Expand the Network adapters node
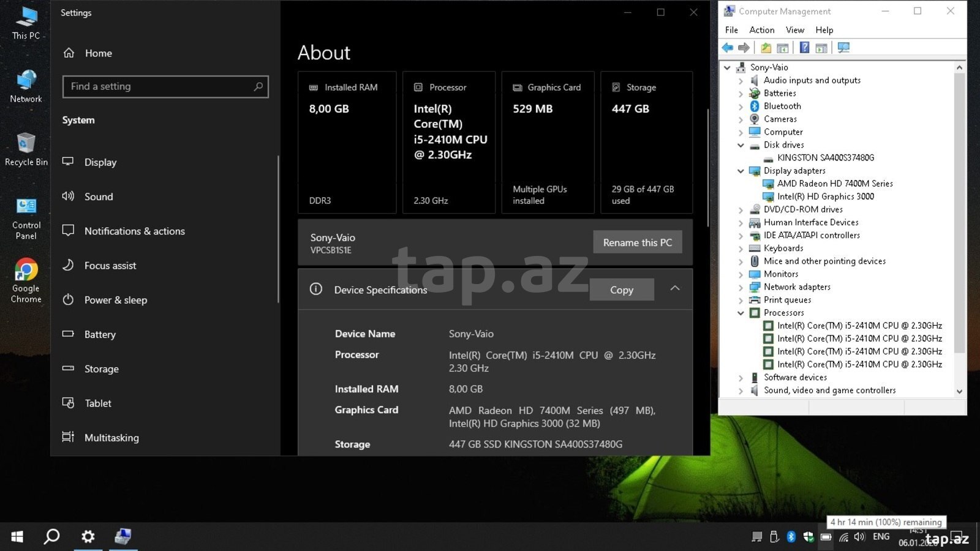This screenshot has width=980, height=551. click(741, 287)
